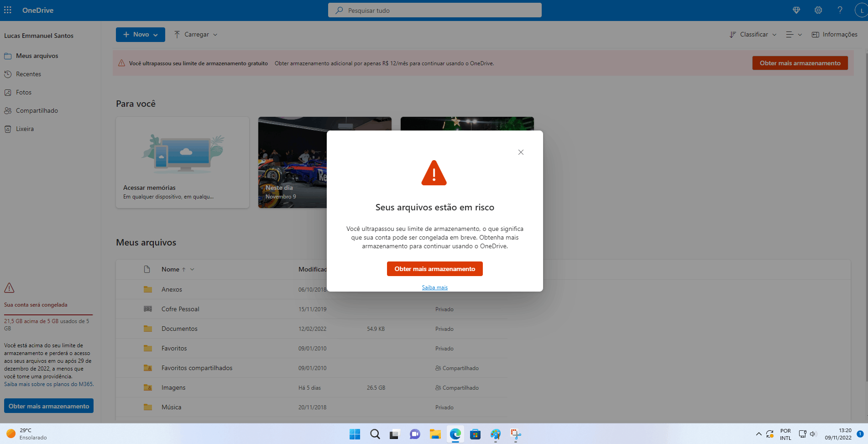Open Task View on the taskbar
868x444 pixels.
pyautogui.click(x=395, y=434)
